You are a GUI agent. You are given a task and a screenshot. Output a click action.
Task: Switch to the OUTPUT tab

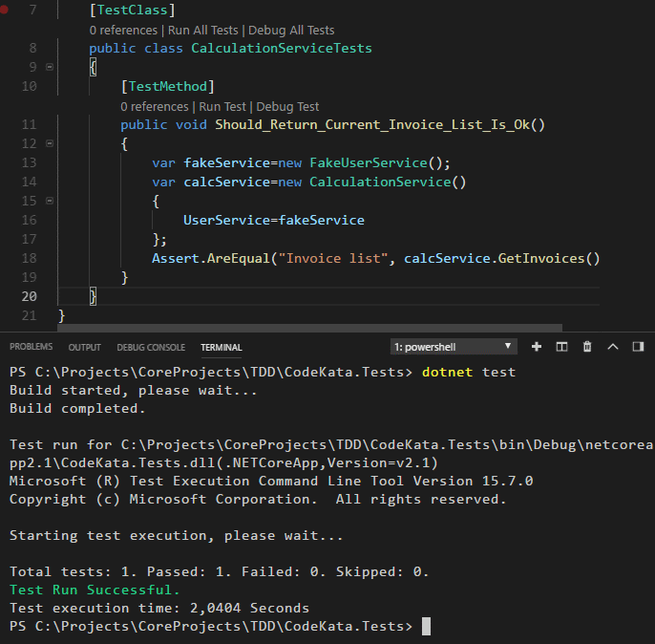click(84, 347)
